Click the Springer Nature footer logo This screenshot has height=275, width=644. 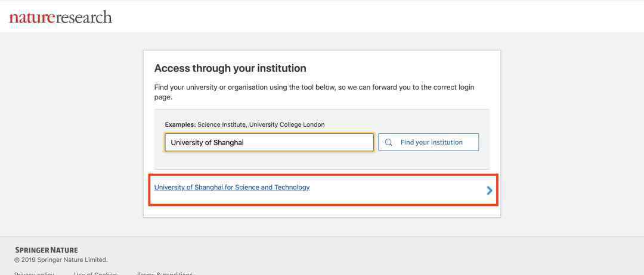46,250
